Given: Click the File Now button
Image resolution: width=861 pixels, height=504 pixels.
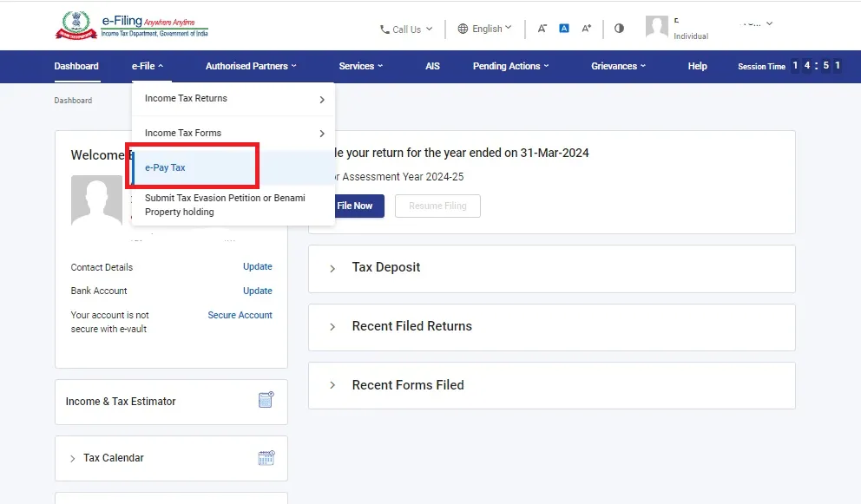Looking at the screenshot, I should tap(356, 206).
